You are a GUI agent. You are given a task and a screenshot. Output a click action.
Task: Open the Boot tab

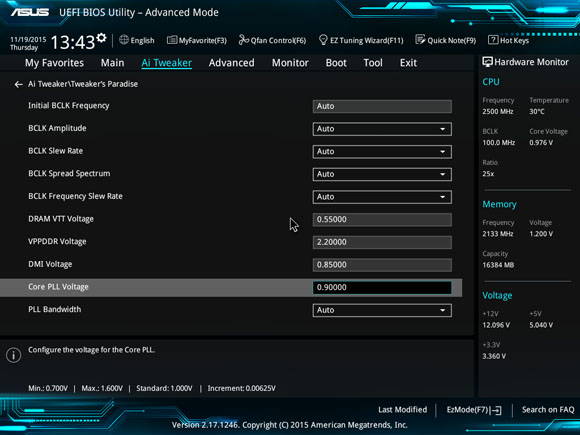pyautogui.click(x=336, y=63)
